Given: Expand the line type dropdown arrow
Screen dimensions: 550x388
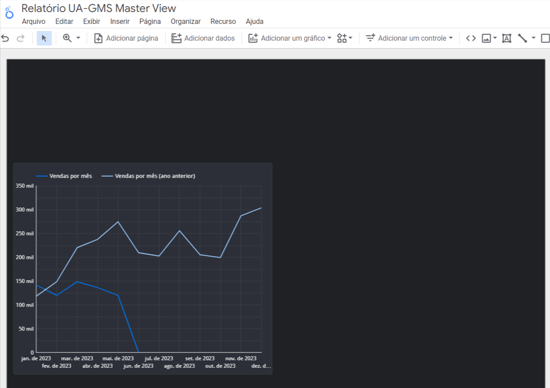Looking at the screenshot, I should point(534,38).
